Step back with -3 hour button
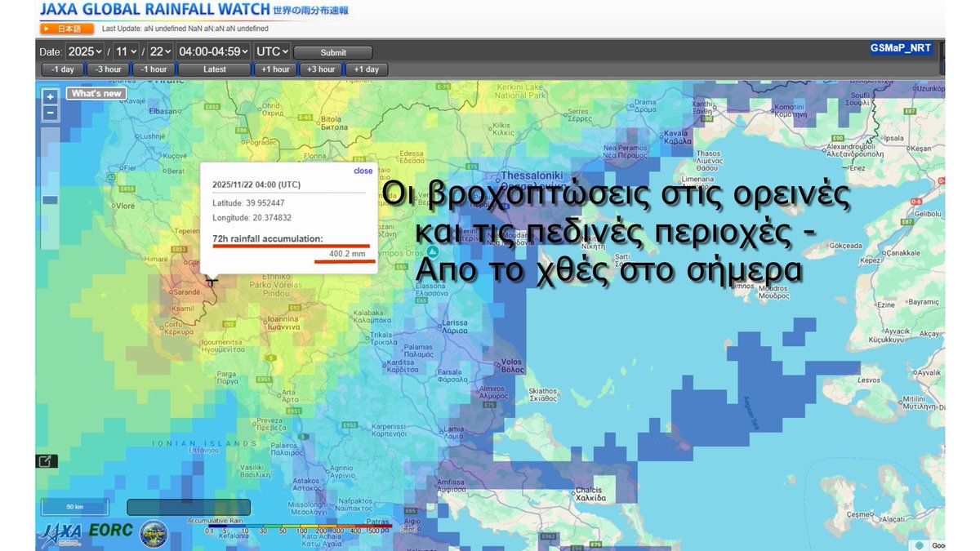 click(x=108, y=69)
